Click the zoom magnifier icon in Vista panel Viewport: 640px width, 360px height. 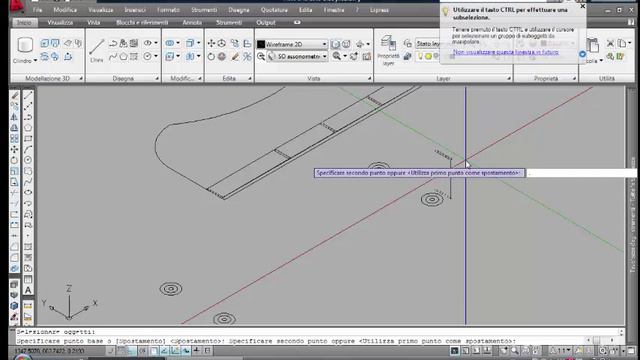(336, 56)
